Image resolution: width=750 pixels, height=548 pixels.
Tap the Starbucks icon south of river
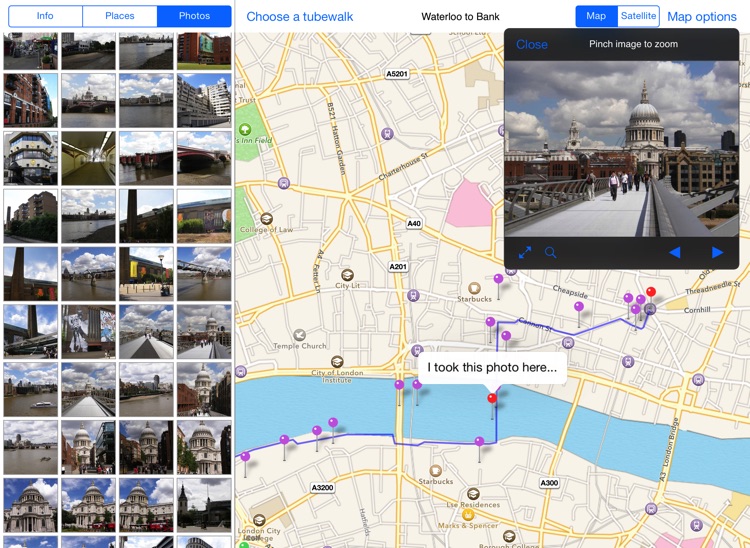435,471
